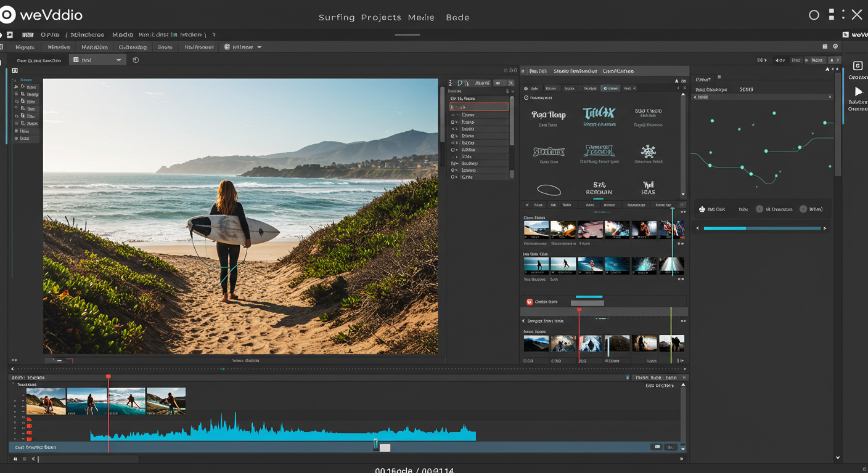This screenshot has height=473, width=868.
Task: Open the Projects menu
Action: click(x=381, y=17)
